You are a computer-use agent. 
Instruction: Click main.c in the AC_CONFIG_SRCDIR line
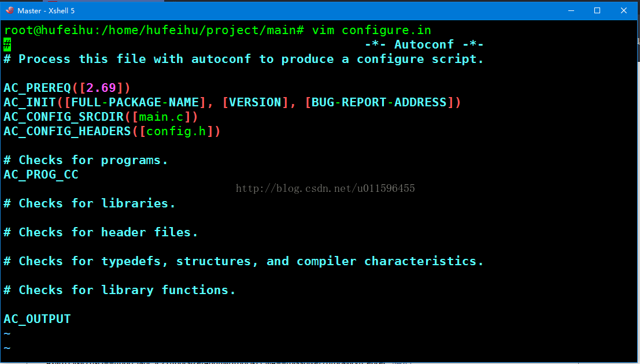coord(161,117)
